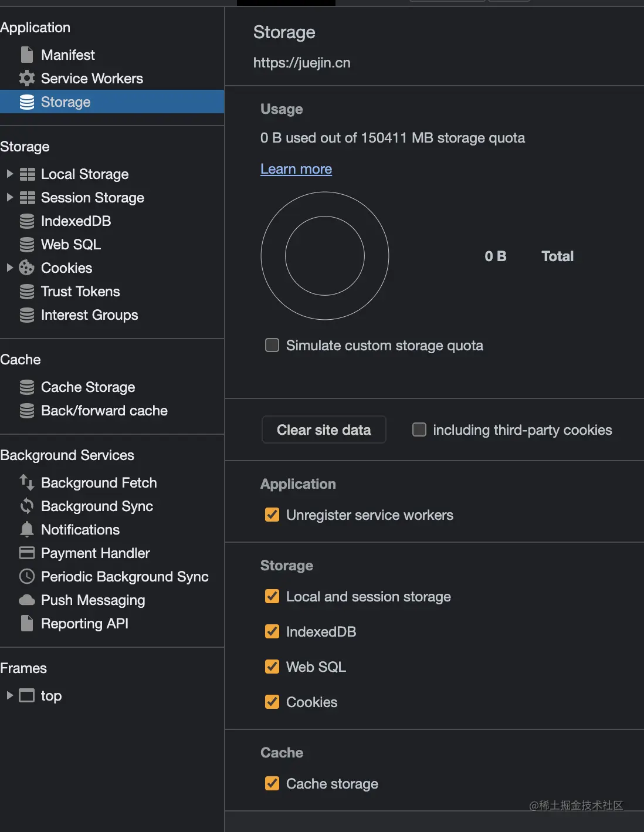This screenshot has height=832, width=644.
Task: Click the storage usage donut chart
Action: [325, 256]
